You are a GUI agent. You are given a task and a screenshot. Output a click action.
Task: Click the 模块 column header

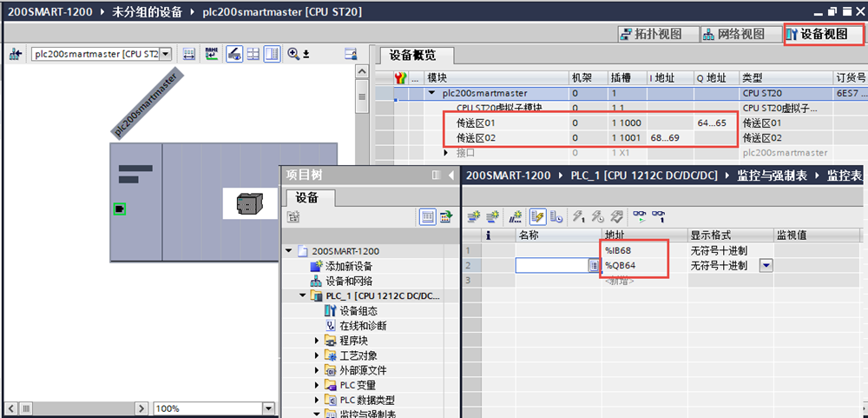tap(497, 78)
